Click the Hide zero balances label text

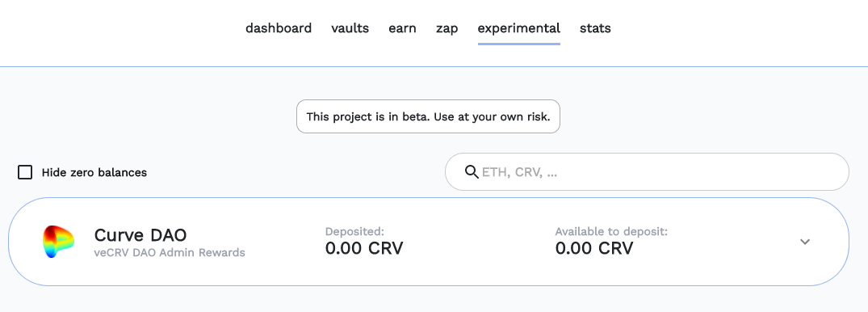94,172
